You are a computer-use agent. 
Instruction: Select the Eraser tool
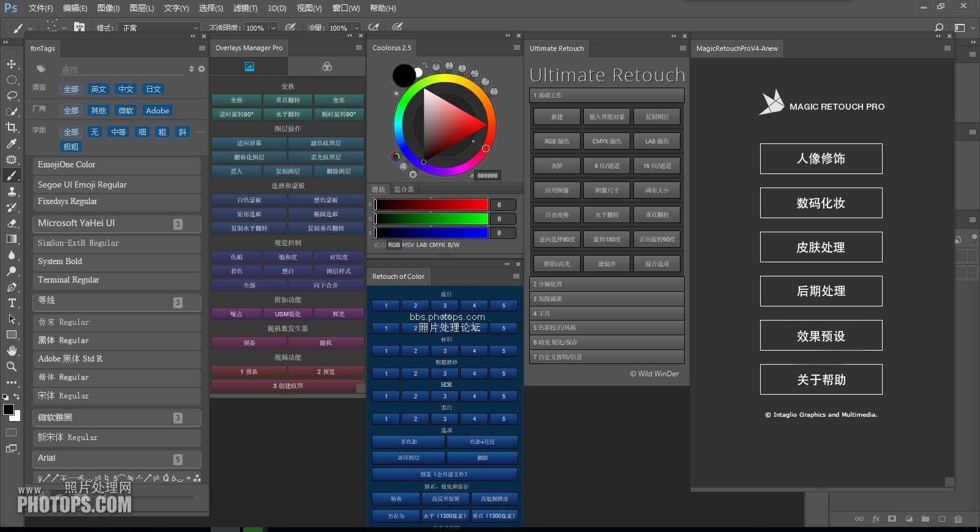(x=12, y=223)
